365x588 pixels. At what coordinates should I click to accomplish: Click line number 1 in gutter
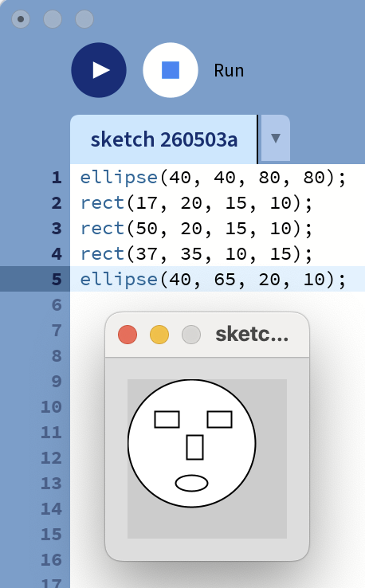pos(57,178)
